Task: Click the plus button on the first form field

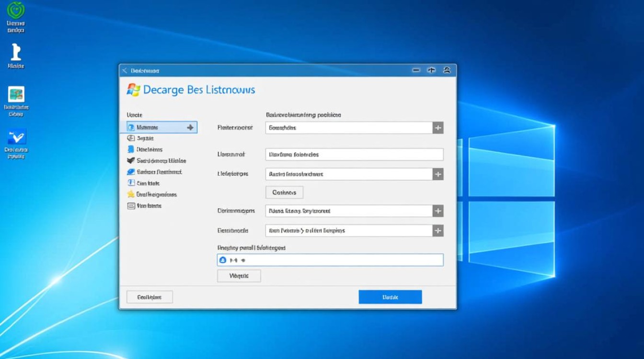Action: point(437,128)
